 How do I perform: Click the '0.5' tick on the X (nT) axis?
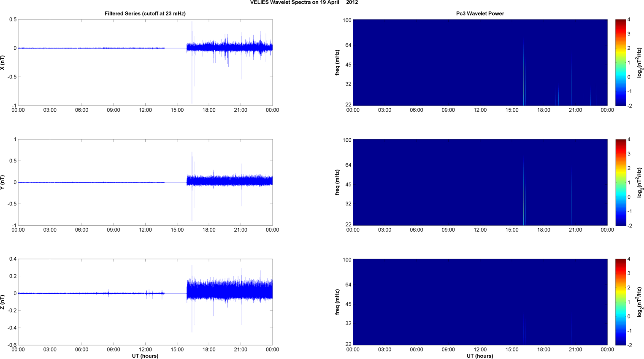(x=13, y=20)
